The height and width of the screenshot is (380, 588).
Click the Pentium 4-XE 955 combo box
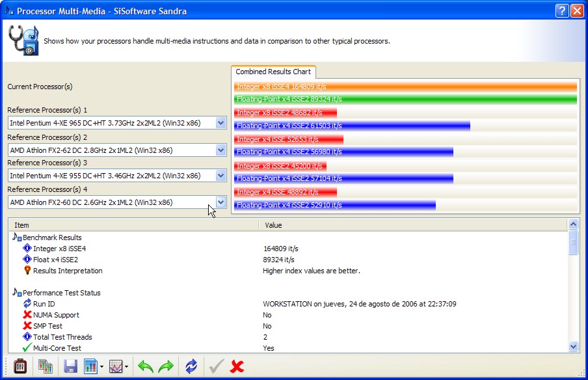click(x=117, y=175)
